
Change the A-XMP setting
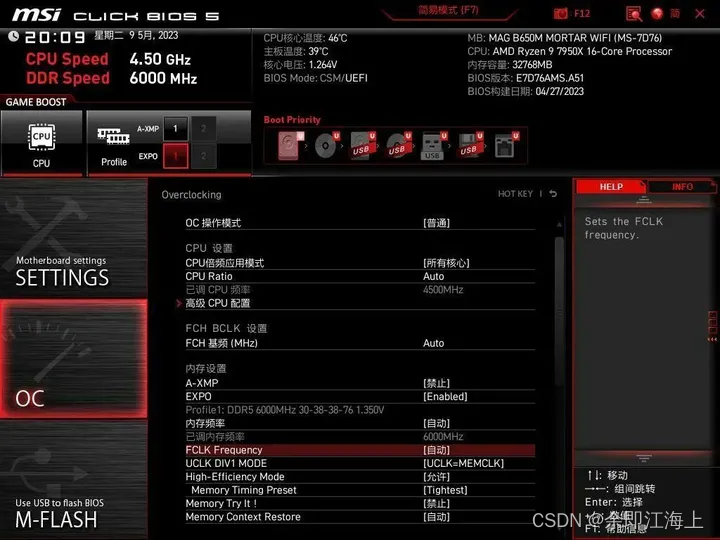click(x=360, y=383)
